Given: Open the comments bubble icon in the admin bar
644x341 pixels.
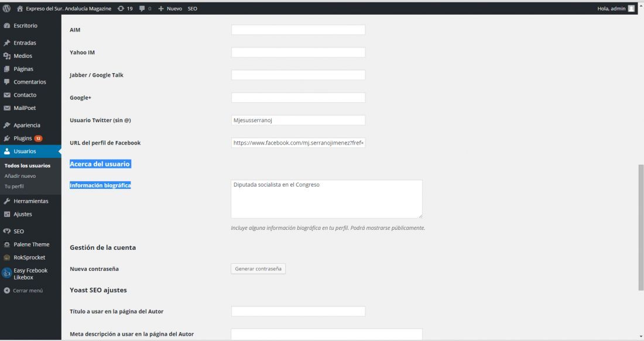Looking at the screenshot, I should click(142, 8).
